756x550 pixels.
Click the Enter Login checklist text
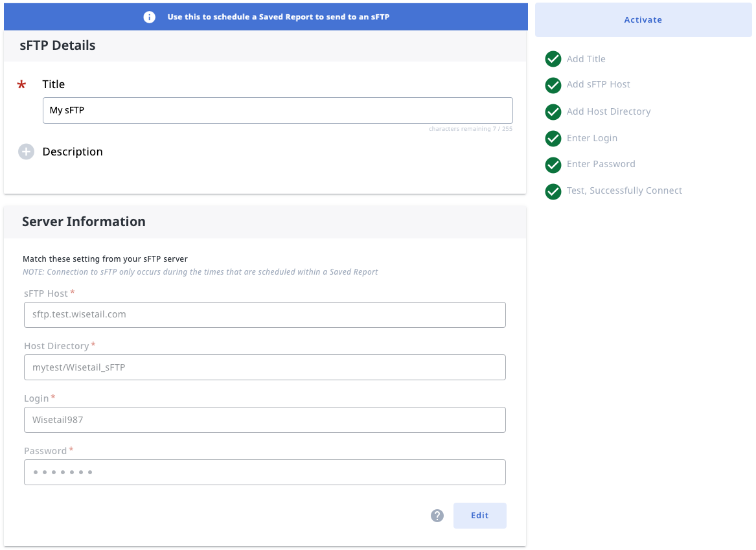(592, 138)
